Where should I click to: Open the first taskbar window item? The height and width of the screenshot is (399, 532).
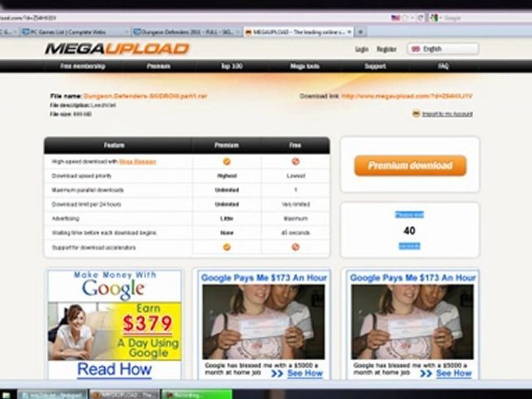[x=52, y=395]
